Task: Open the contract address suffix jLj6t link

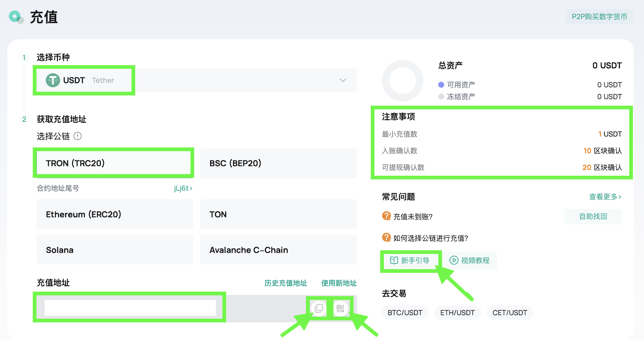Action: click(183, 188)
